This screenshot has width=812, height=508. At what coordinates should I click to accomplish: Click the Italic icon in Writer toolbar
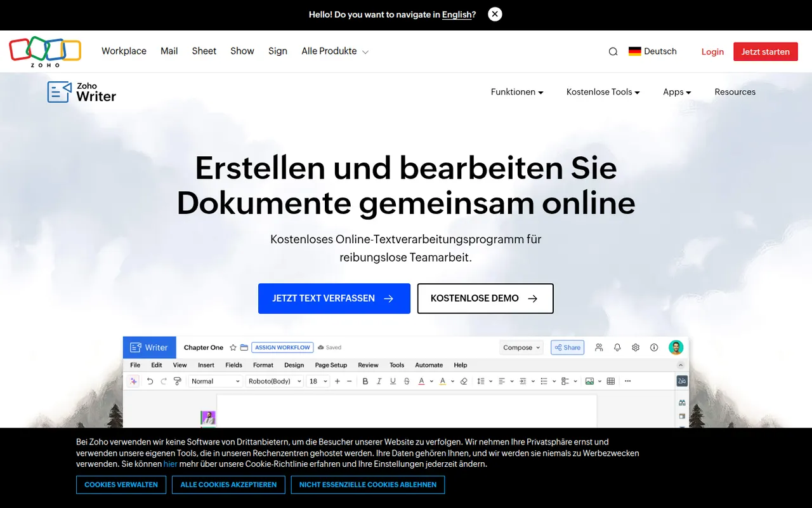pos(379,381)
